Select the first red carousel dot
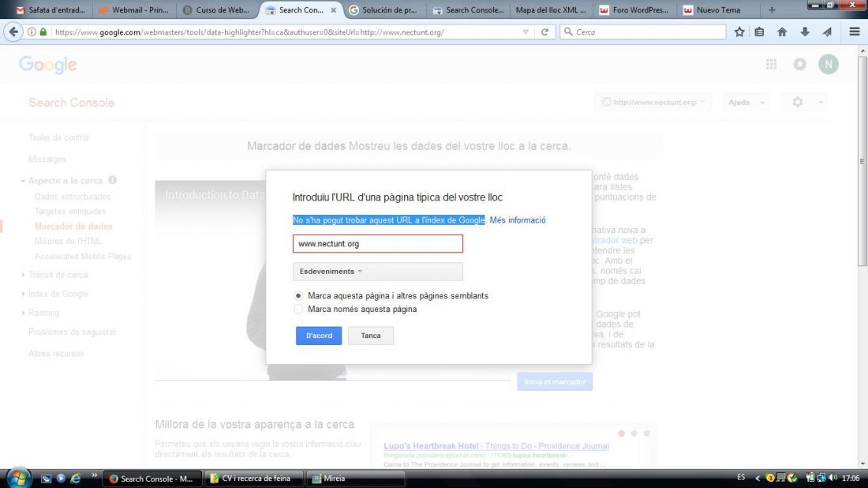Viewport: 868px width, 488px height. (x=621, y=434)
